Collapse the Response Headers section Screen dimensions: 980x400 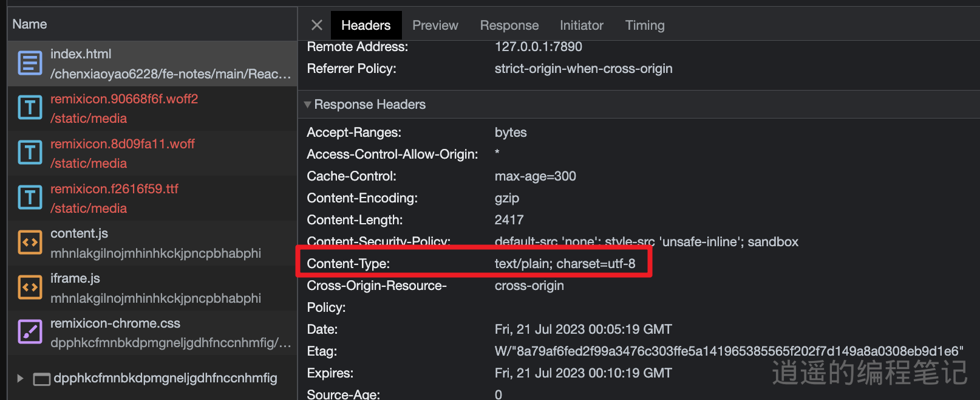(x=307, y=105)
